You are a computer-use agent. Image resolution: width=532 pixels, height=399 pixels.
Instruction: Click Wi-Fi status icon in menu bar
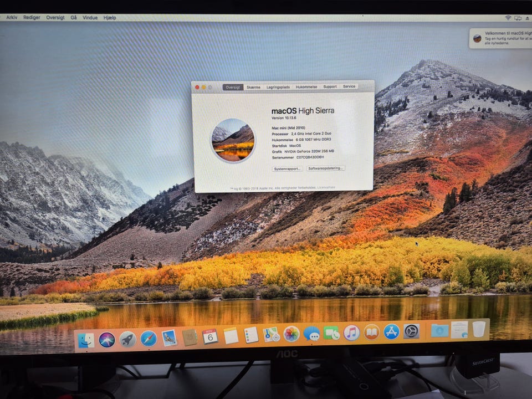point(508,18)
